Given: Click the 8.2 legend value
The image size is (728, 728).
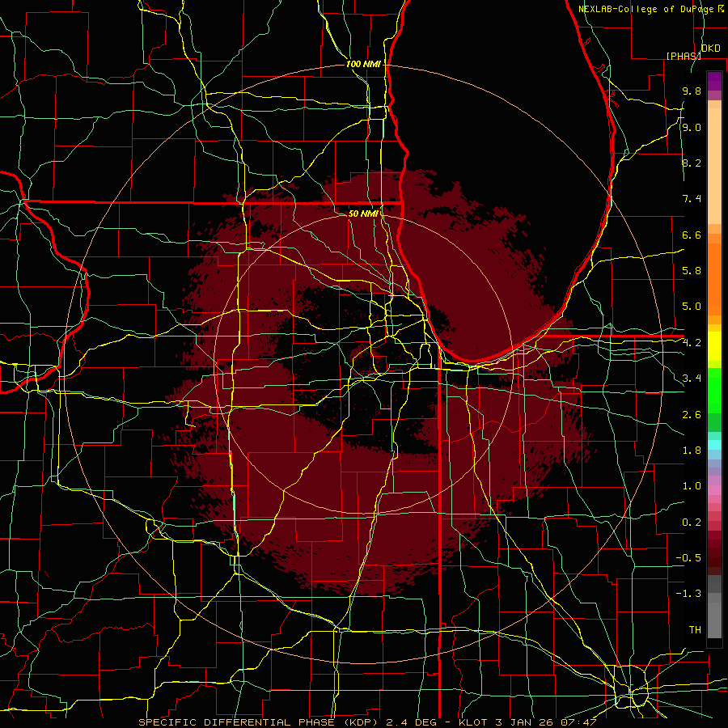Looking at the screenshot, I should [x=692, y=163].
